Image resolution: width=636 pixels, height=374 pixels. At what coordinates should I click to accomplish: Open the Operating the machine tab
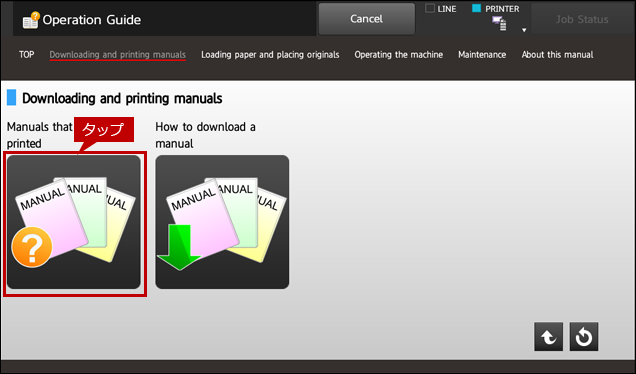point(399,55)
